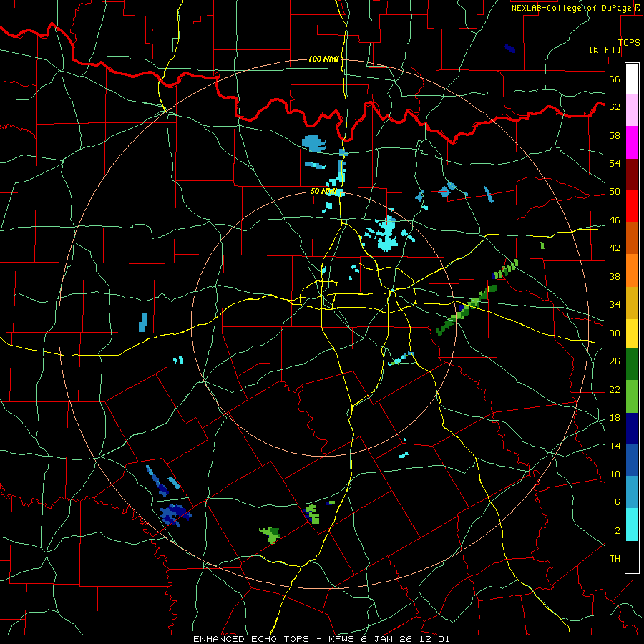This screenshot has height=644, width=644.
Task: Click the 30 value on the legend
Action: pos(615,333)
